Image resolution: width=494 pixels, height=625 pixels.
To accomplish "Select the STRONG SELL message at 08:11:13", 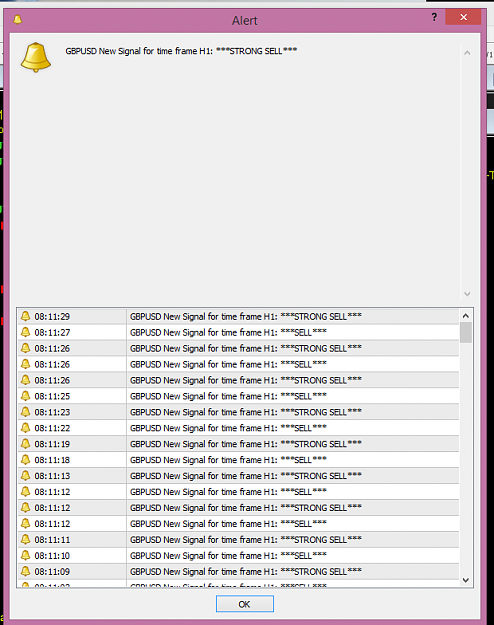I will click(x=293, y=476).
